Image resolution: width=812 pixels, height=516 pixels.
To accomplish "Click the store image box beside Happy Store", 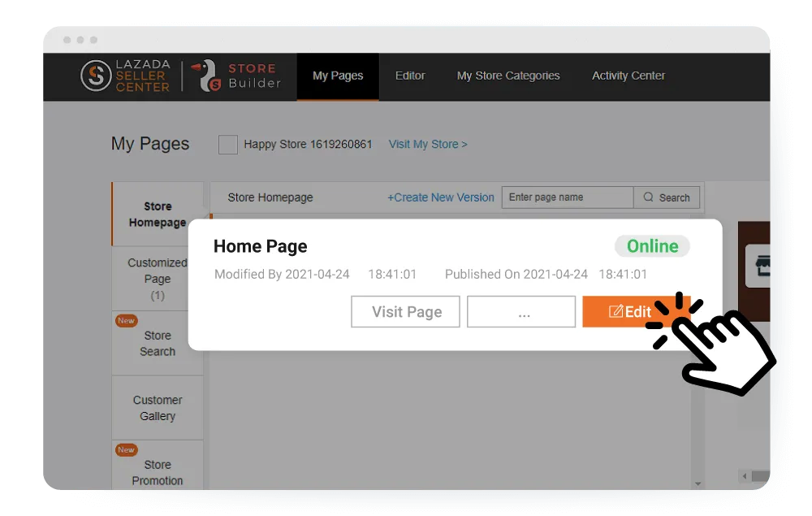I will pos(228,145).
